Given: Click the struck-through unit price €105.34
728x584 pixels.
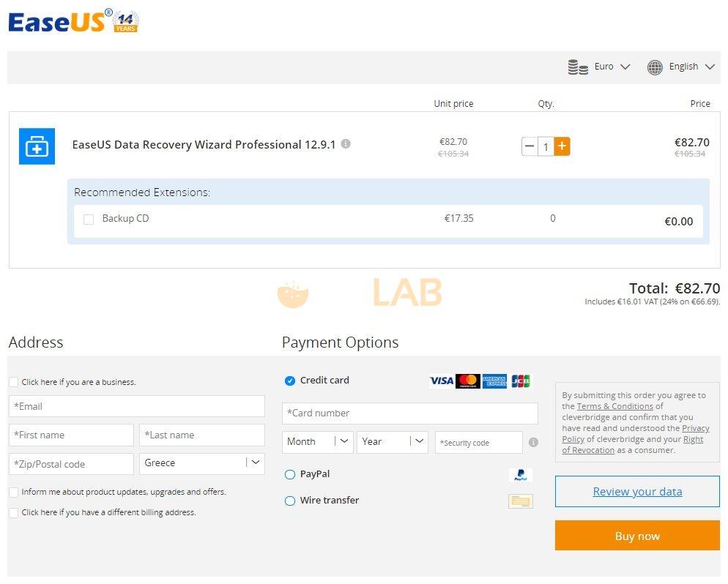Looking at the screenshot, I should point(453,154).
